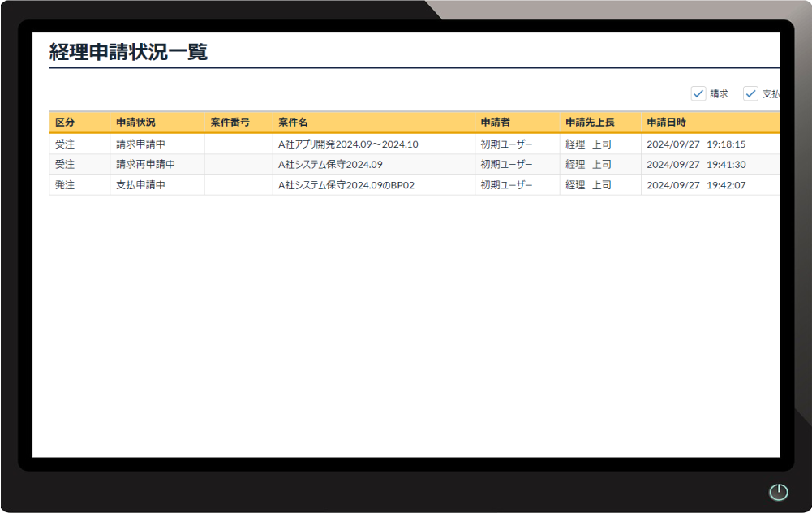Uncheck the 支払 filter checkbox
Screen dimensions: 812x513
[750, 93]
